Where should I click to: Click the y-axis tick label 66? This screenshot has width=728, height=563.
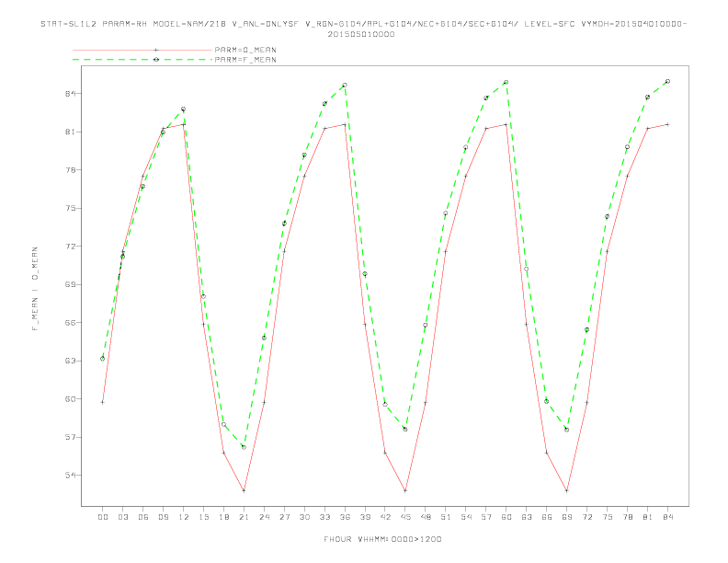tap(70, 322)
